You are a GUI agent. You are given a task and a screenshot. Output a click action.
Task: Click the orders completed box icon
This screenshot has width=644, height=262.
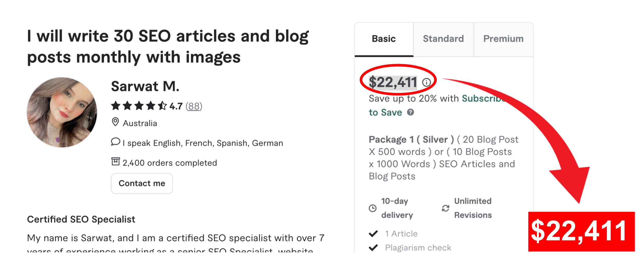pos(115,161)
